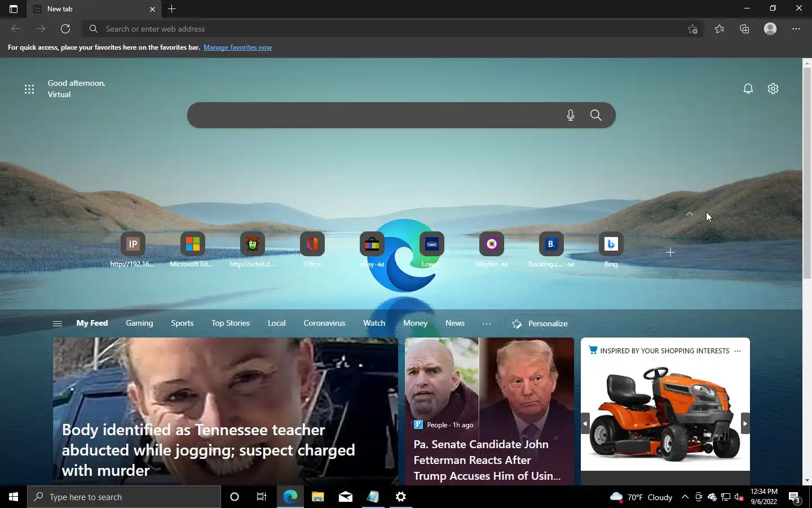This screenshot has height=508, width=812.
Task: Click the browser Back arrow
Action: click(16, 29)
